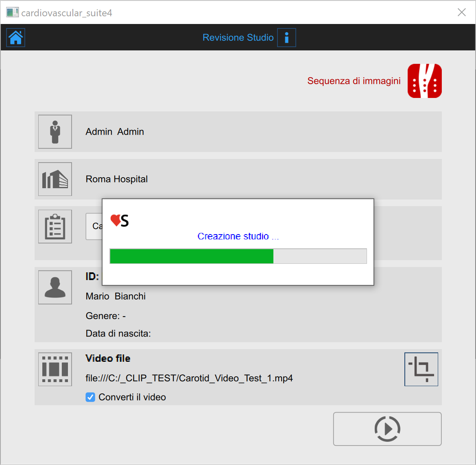The height and width of the screenshot is (465, 476).
Task: Close the cardiovascular_suite4 window
Action: (461, 12)
